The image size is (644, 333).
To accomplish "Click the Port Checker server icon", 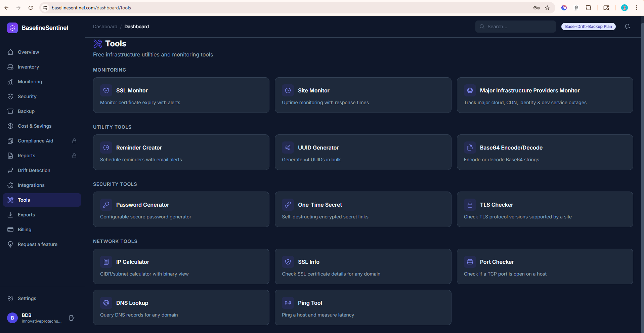I will point(470,262).
